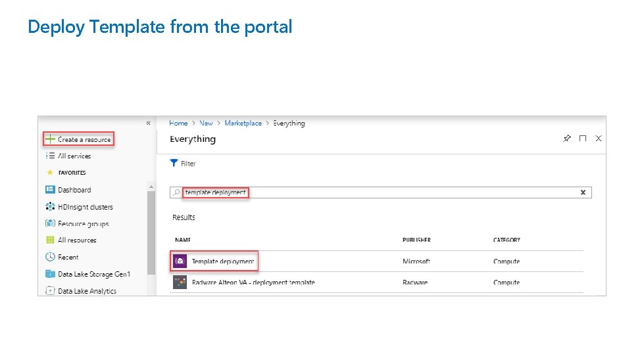The width and height of the screenshot is (644, 362).
Task: Go to Home breadcrumb link
Action: [x=178, y=124]
